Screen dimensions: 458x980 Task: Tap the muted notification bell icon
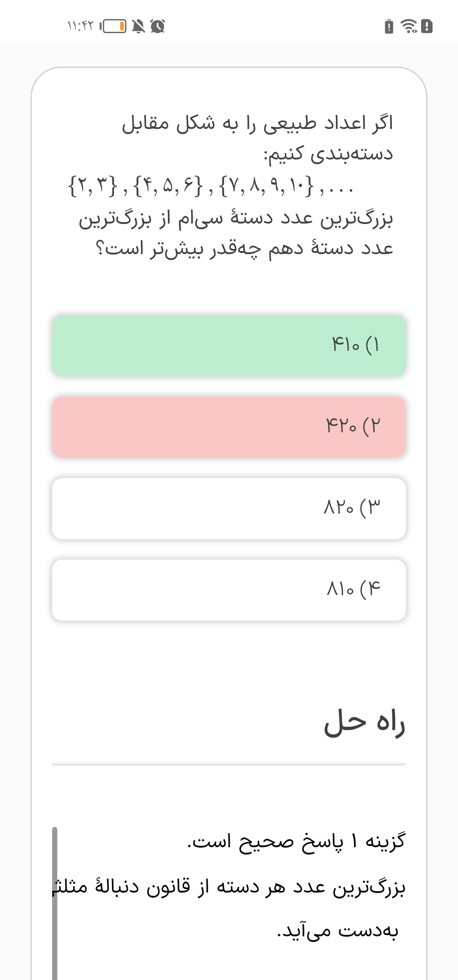[138, 26]
